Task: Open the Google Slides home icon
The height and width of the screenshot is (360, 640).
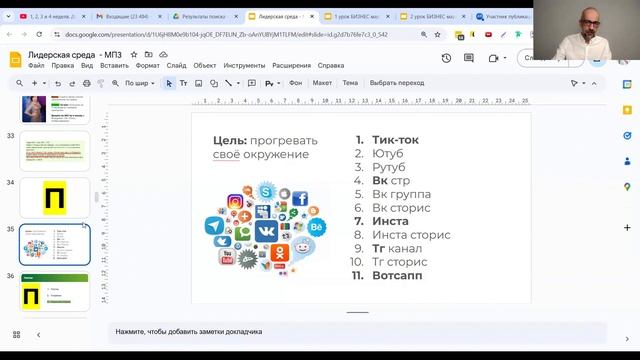Action: click(x=15, y=60)
